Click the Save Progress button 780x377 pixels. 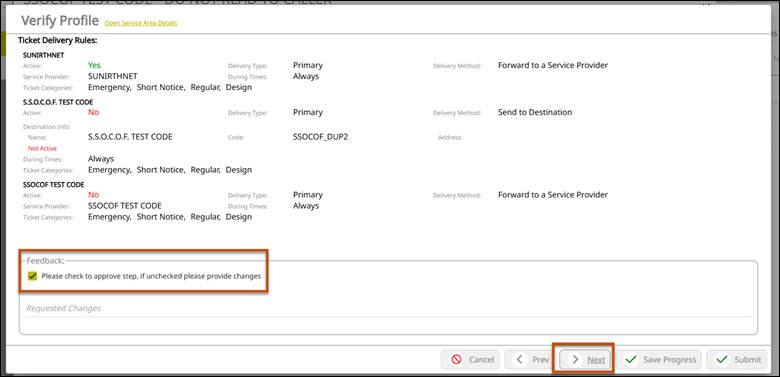point(659,360)
